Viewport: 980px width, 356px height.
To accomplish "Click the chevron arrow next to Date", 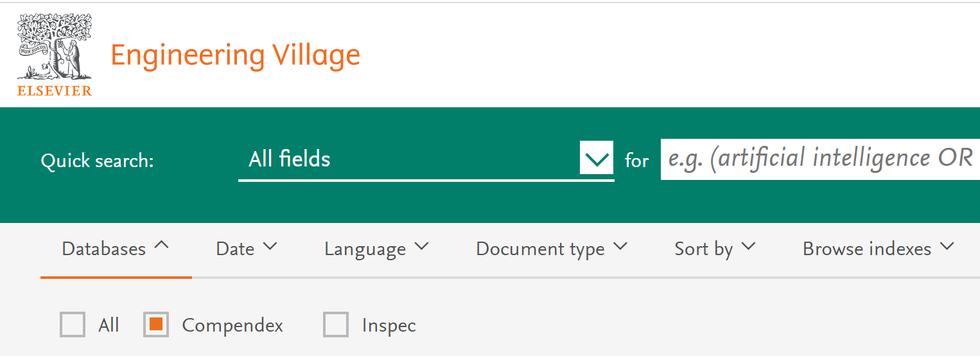I will point(270,246).
